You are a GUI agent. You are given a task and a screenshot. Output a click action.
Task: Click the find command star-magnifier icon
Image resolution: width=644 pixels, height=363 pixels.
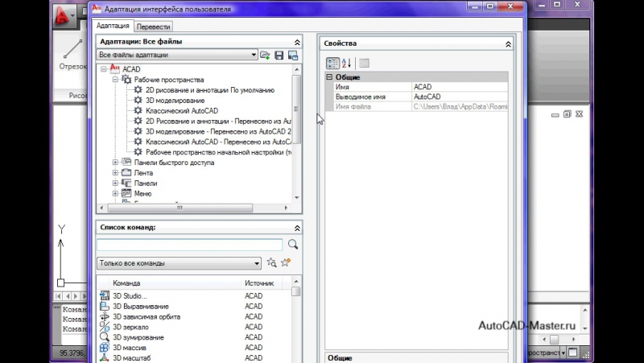pos(271,262)
